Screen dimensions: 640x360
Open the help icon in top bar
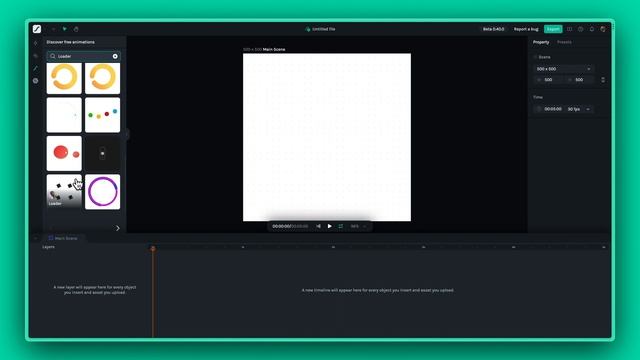pyautogui.click(x=580, y=29)
